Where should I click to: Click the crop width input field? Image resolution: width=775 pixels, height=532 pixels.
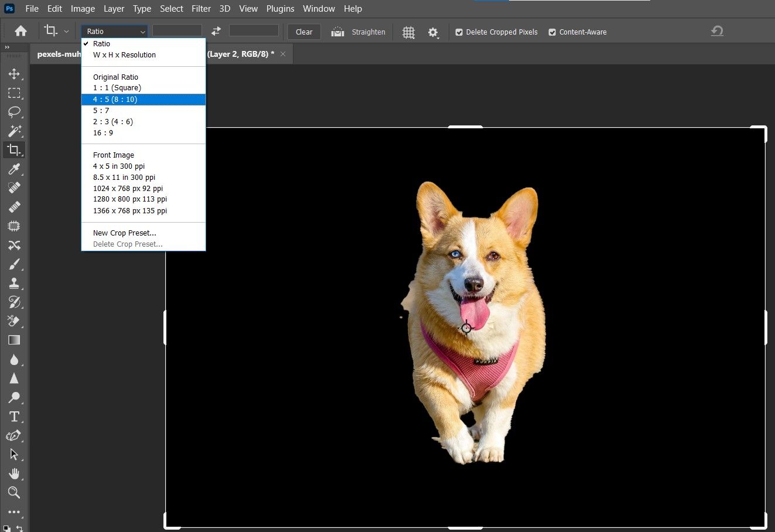tap(177, 31)
